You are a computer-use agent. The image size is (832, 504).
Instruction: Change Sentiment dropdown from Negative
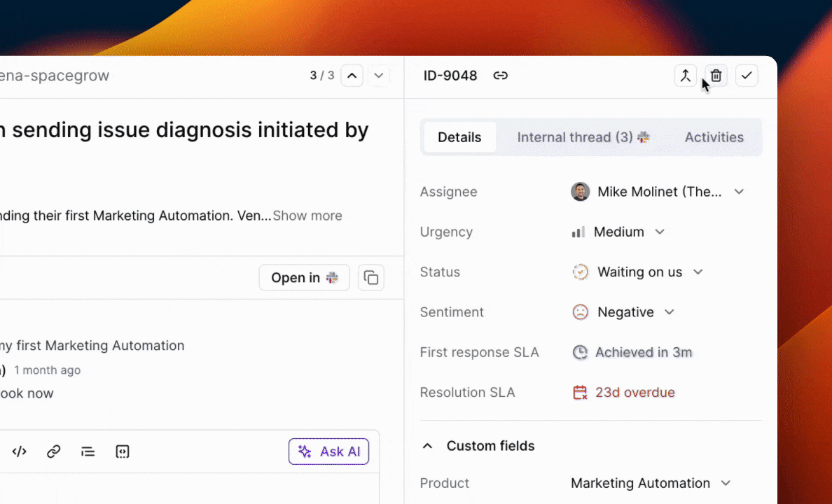pos(669,312)
